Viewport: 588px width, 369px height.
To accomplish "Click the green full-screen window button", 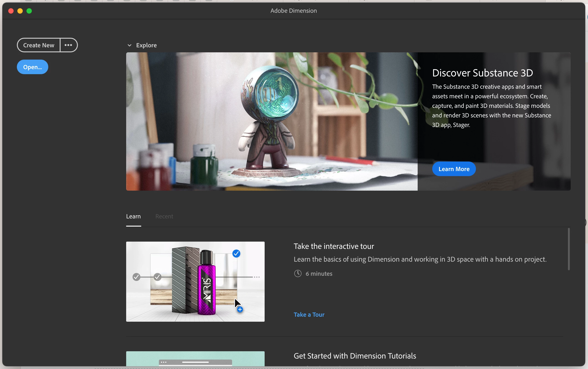I will coord(29,11).
